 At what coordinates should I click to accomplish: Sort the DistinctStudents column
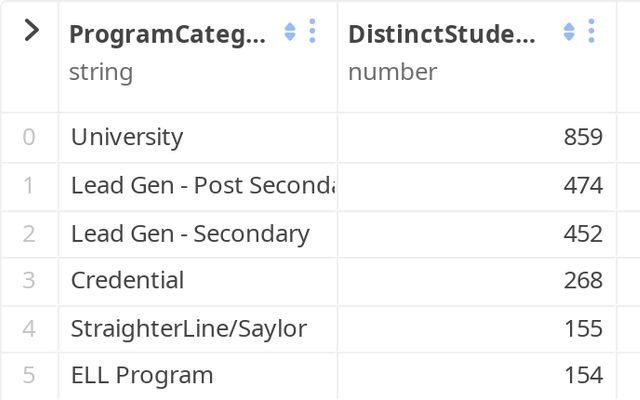569,32
